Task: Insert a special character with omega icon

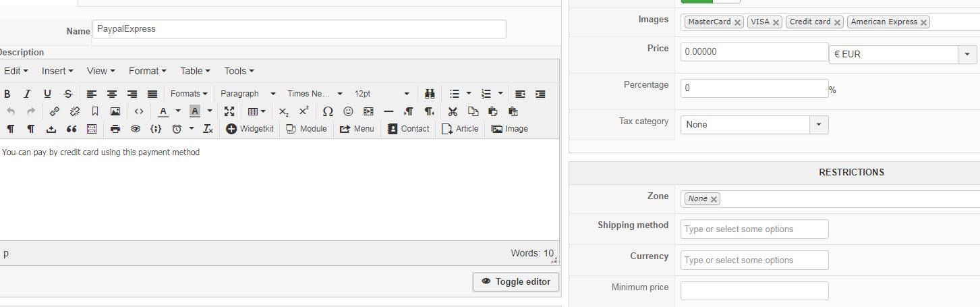Action: click(x=328, y=111)
